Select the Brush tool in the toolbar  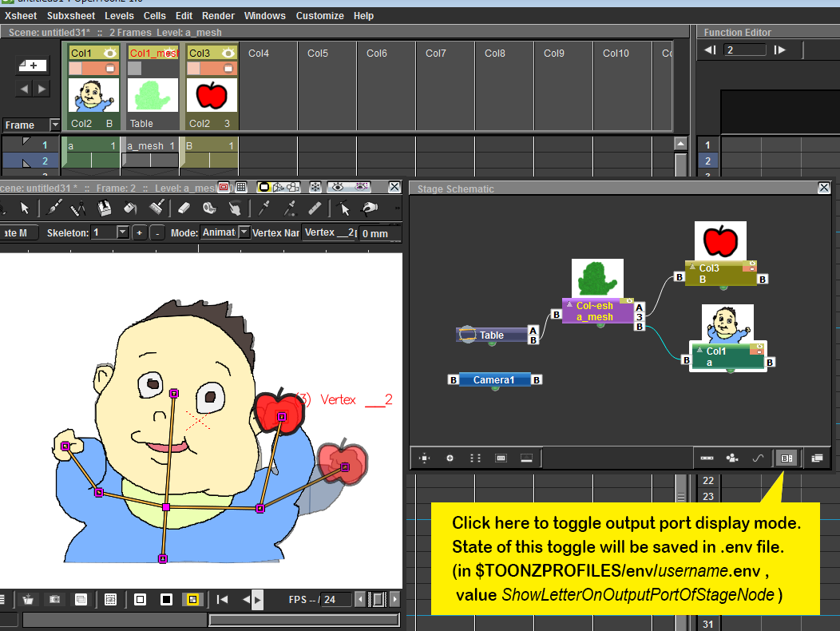(54, 211)
